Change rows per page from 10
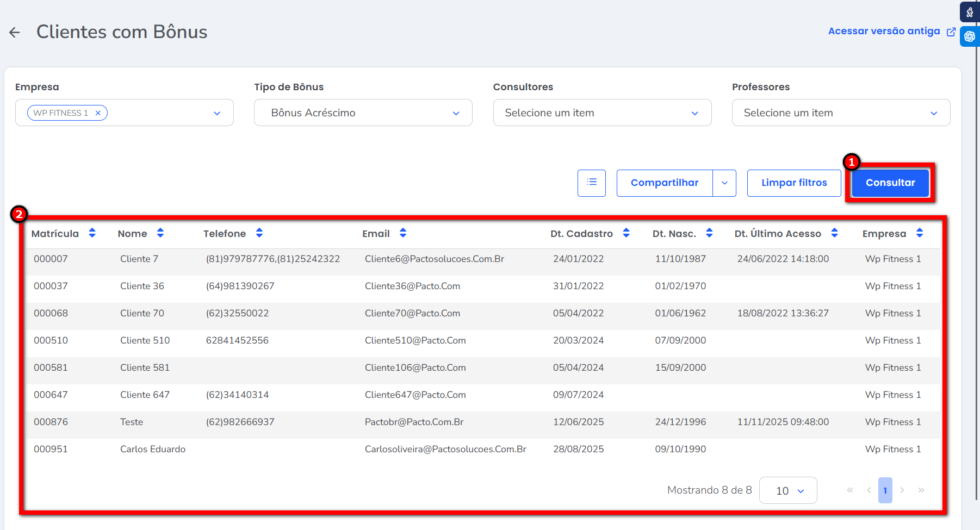 (x=788, y=490)
